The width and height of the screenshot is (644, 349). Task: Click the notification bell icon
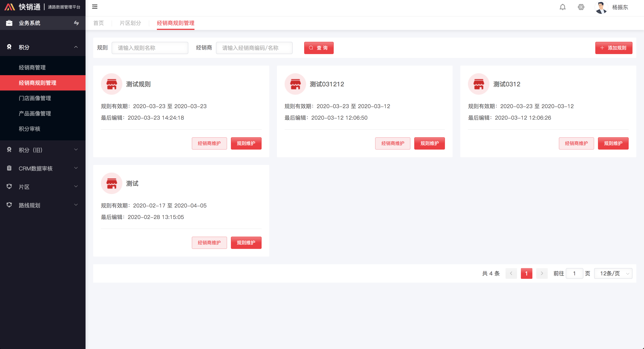click(x=562, y=7)
